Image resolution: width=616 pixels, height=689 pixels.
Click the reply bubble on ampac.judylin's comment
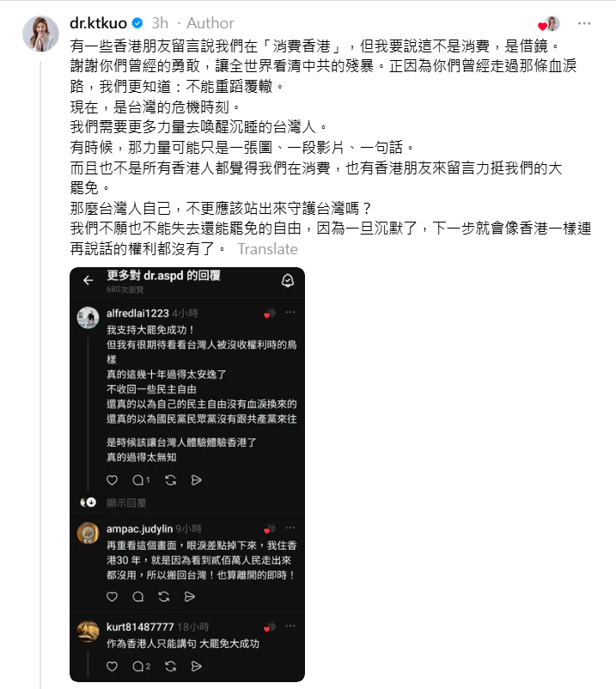[138, 597]
